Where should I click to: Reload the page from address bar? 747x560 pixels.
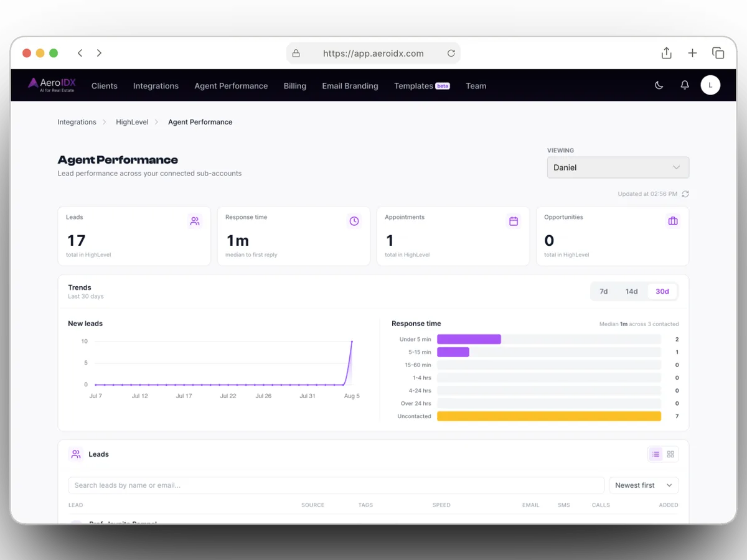pyautogui.click(x=451, y=54)
